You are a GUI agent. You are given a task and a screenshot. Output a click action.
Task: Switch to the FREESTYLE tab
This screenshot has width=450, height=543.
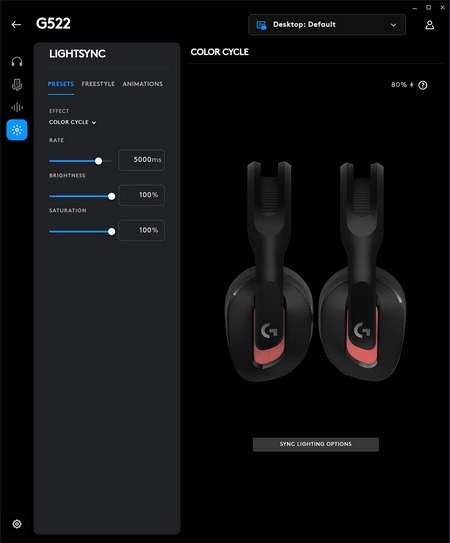point(98,84)
